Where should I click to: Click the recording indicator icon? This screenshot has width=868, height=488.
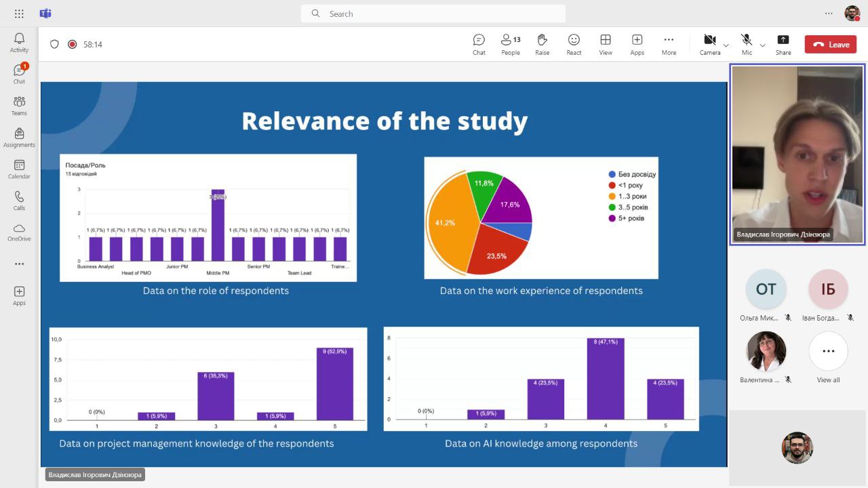pos(73,44)
